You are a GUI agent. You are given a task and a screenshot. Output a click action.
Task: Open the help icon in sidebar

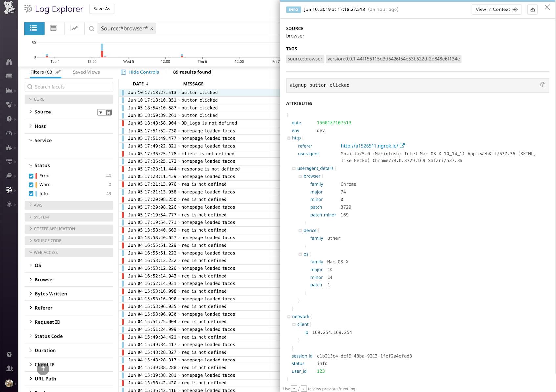[9, 354]
